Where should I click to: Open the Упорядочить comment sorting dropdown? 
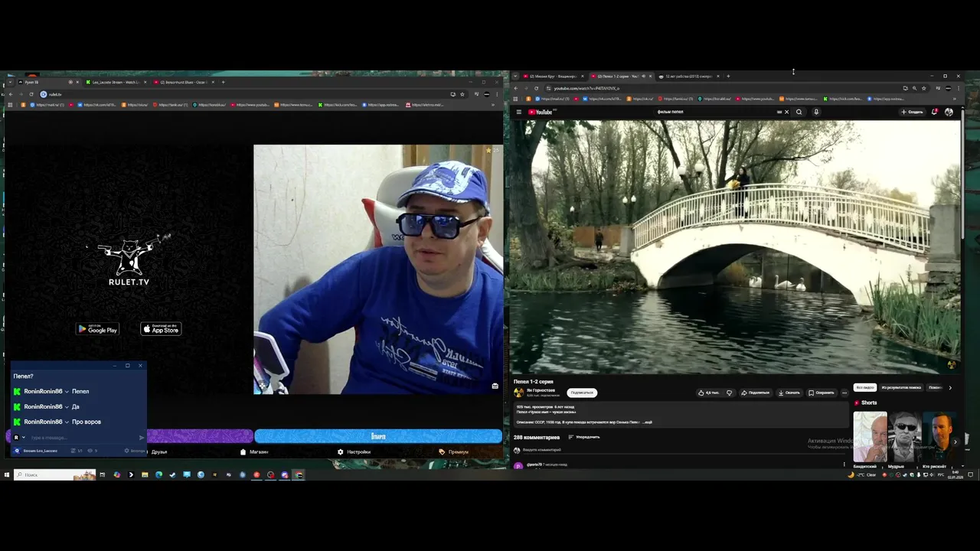click(x=583, y=437)
